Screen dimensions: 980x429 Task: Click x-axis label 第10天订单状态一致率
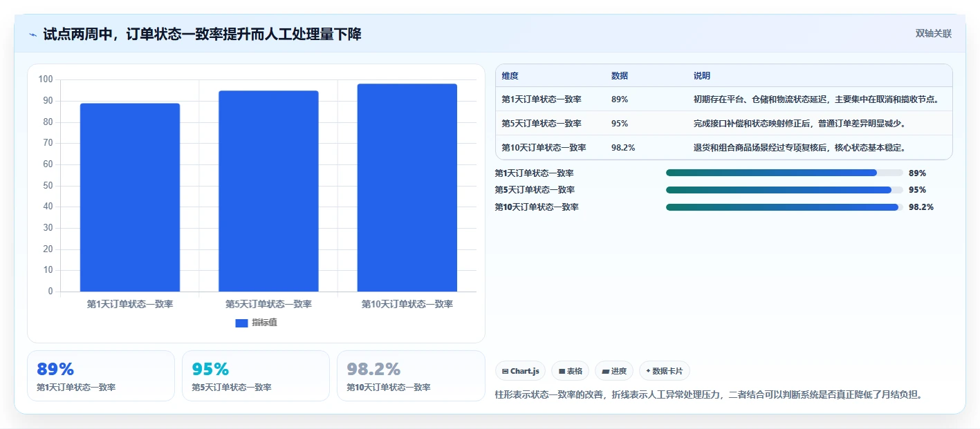(x=407, y=304)
